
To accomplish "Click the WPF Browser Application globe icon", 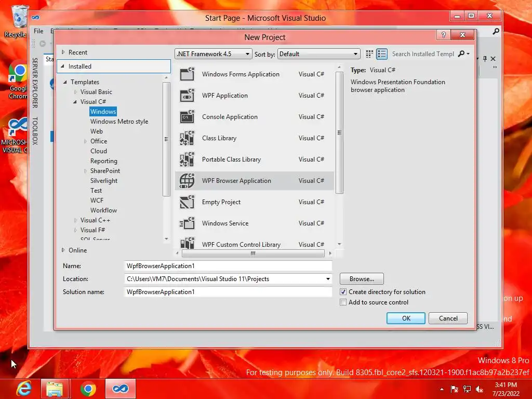I will coord(187,181).
